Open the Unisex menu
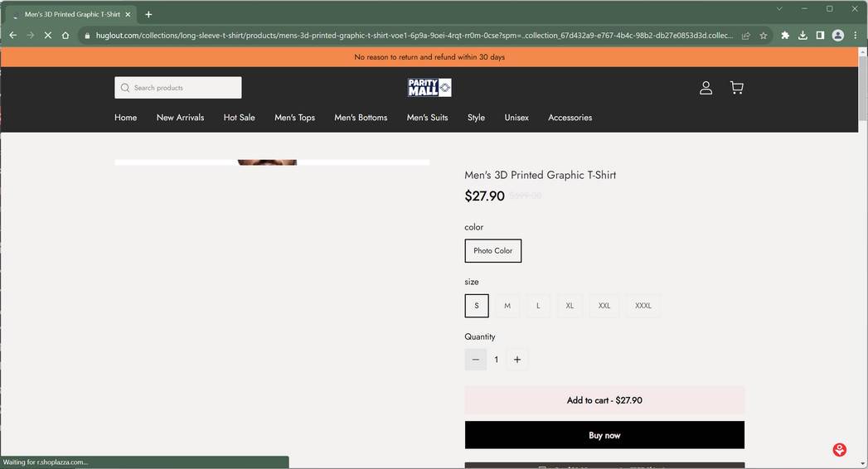This screenshot has width=868, height=469. click(516, 118)
